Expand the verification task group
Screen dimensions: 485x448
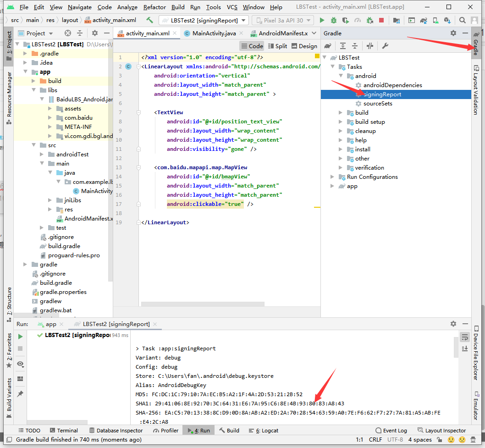[341, 168]
